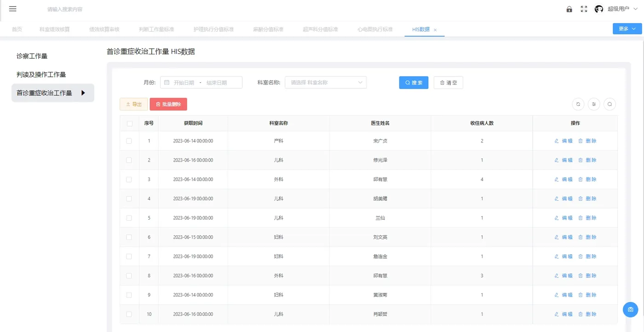
Task: Switch to the 首页 tab
Action: point(17,29)
